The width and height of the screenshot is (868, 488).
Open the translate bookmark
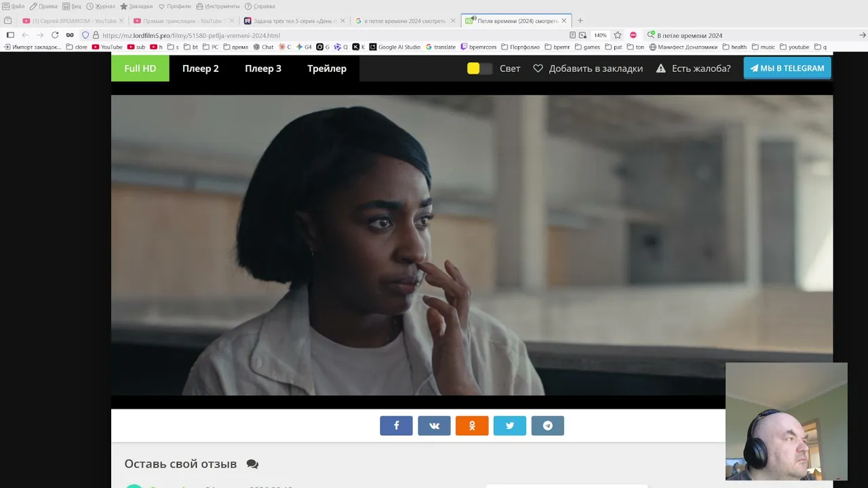click(x=440, y=47)
